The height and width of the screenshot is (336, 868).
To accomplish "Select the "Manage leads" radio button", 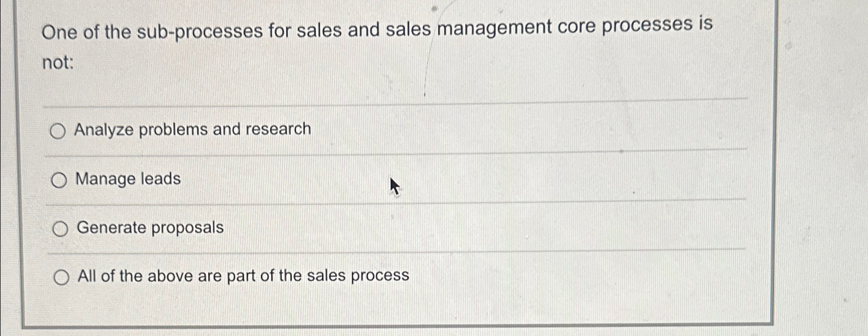I will [60, 179].
